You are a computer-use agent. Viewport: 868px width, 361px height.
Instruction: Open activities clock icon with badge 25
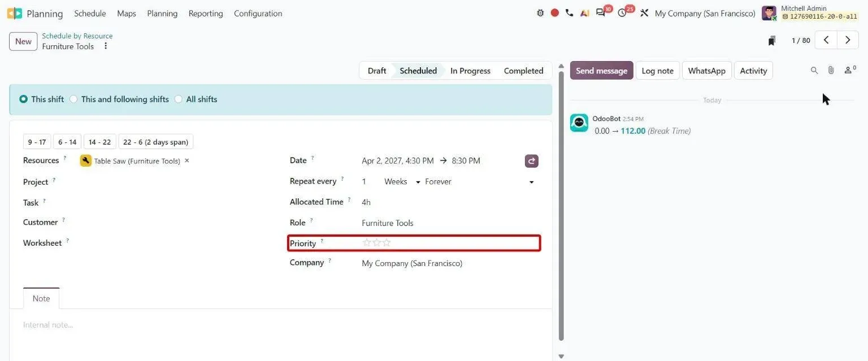pos(622,13)
